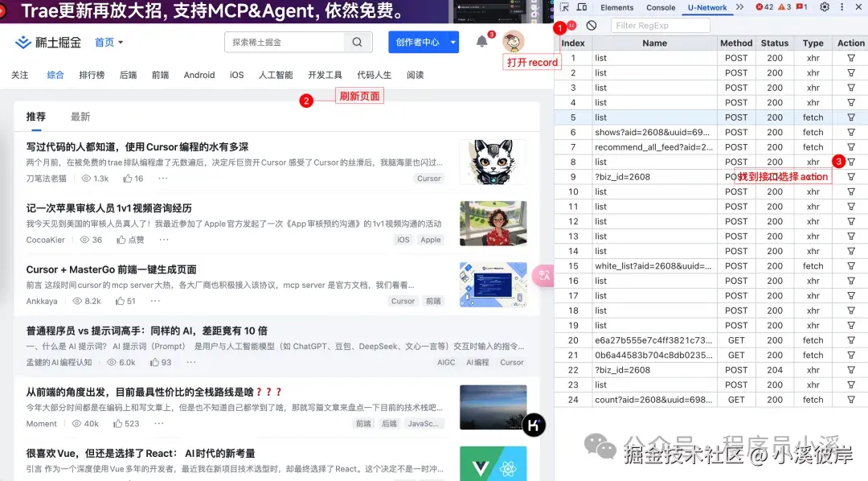The image size is (868, 481).
Task: Click the action icon for row 24 count request
Action: [x=851, y=400]
